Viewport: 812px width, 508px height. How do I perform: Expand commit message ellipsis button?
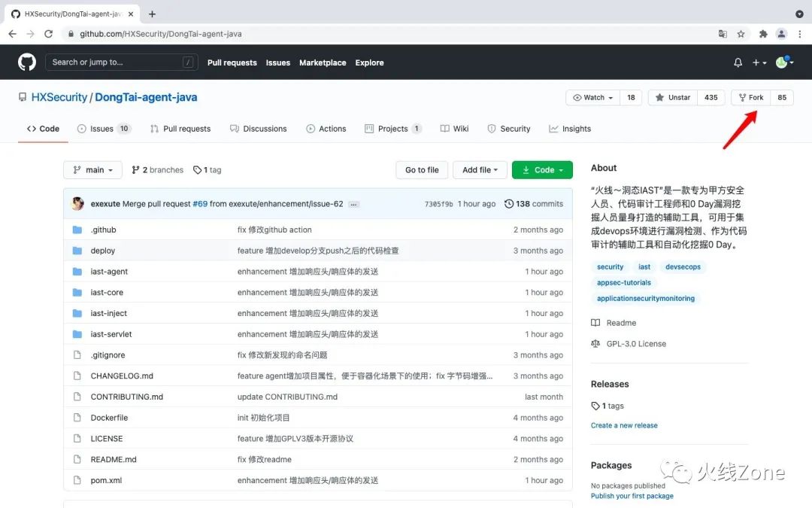353,204
